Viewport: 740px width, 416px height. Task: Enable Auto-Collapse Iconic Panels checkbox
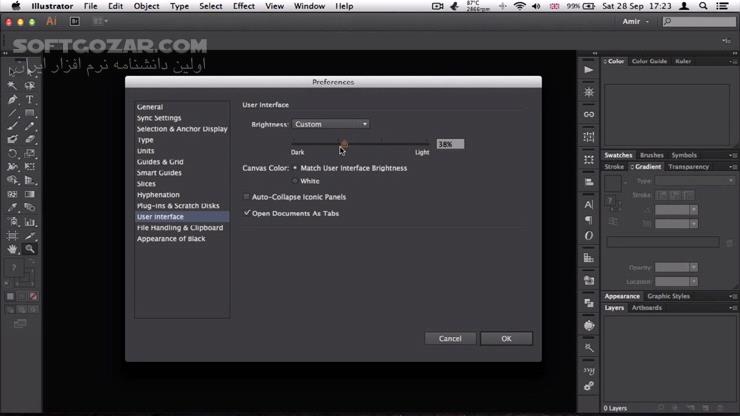[x=246, y=196]
